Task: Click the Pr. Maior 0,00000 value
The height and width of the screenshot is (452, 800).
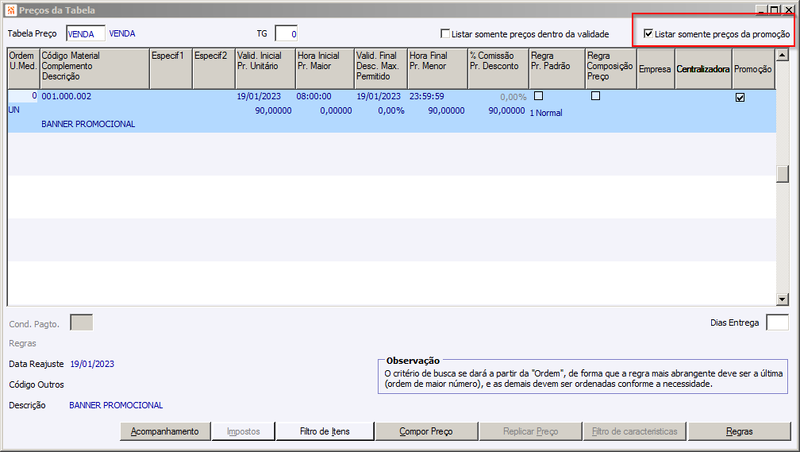Action: (336, 111)
